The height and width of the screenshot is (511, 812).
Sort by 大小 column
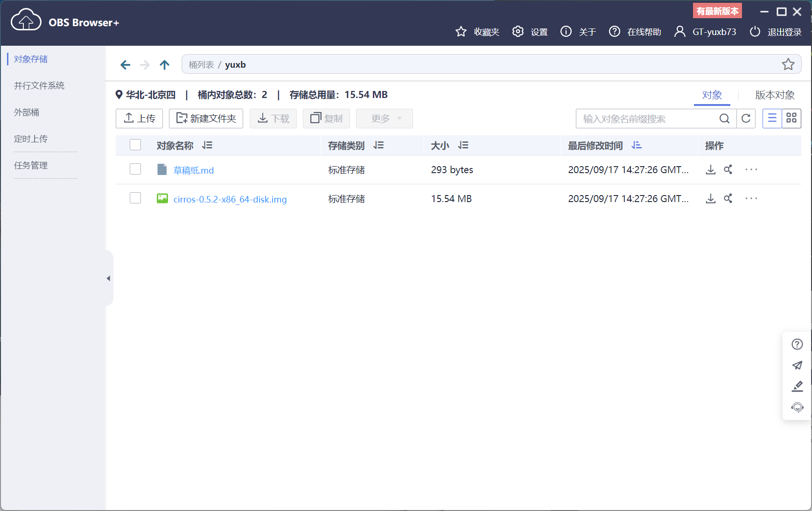coord(463,146)
